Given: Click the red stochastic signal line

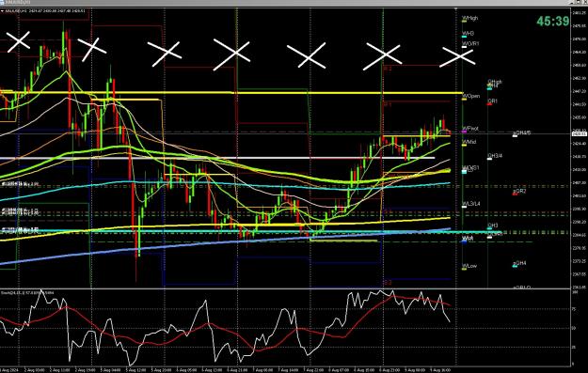Looking at the screenshot, I should point(225,328).
